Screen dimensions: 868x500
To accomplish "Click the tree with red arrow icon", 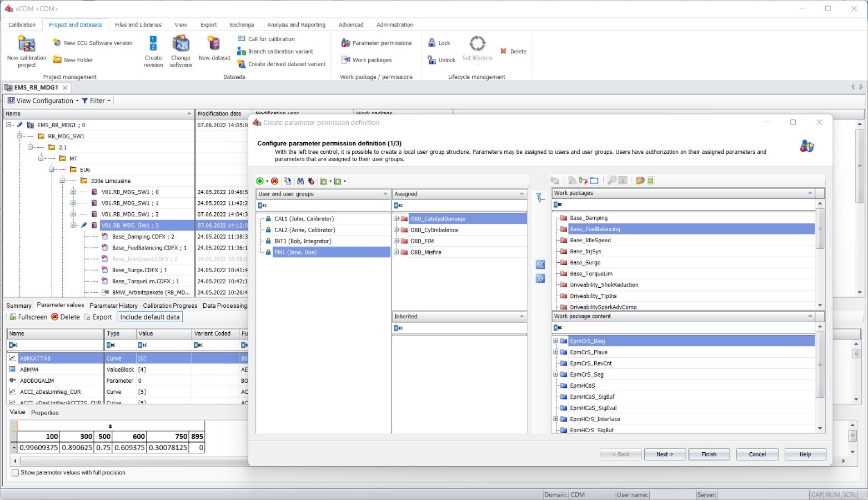I will tap(583, 181).
